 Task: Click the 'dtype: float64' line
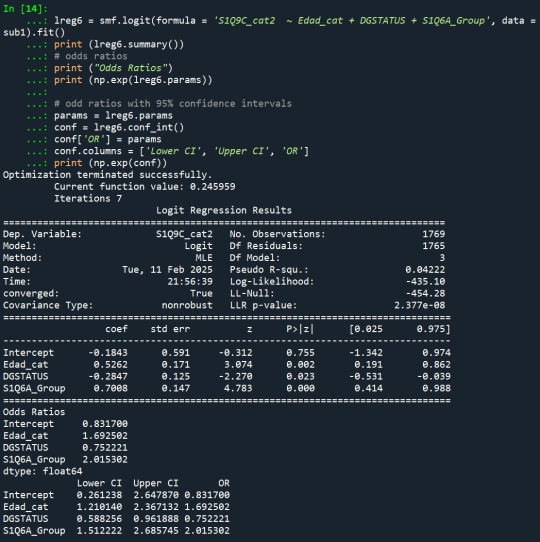click(43, 471)
